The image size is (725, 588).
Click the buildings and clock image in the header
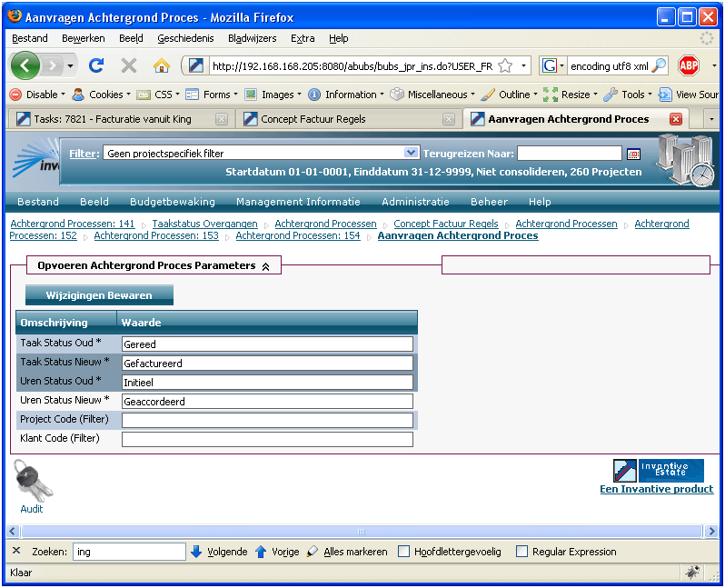pos(687,160)
